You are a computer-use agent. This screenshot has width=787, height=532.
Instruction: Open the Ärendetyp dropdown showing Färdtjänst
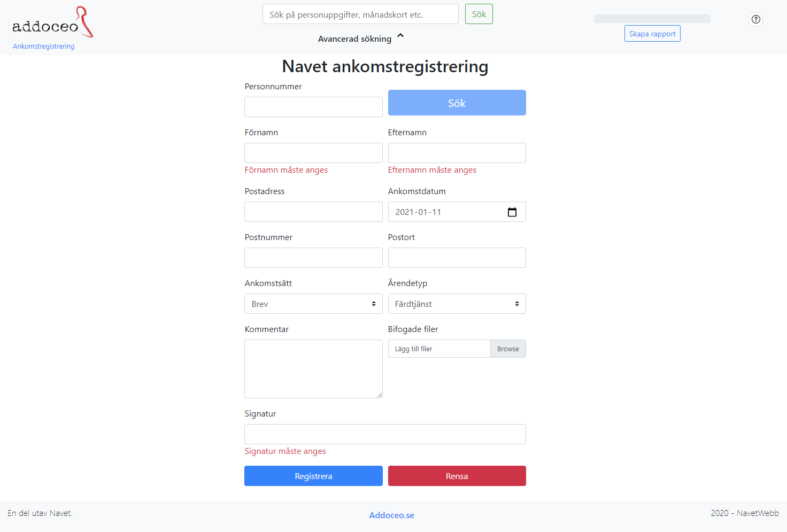(457, 304)
